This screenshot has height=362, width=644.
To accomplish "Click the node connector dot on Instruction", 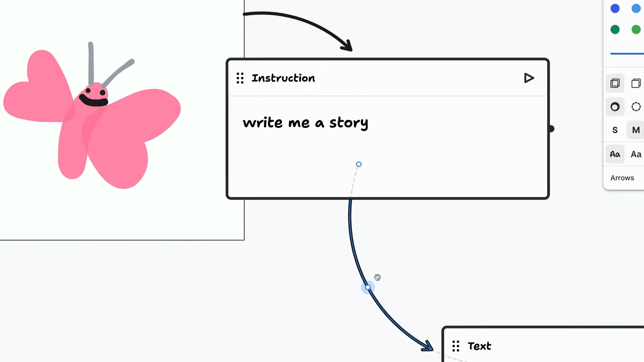I will pyautogui.click(x=359, y=164).
